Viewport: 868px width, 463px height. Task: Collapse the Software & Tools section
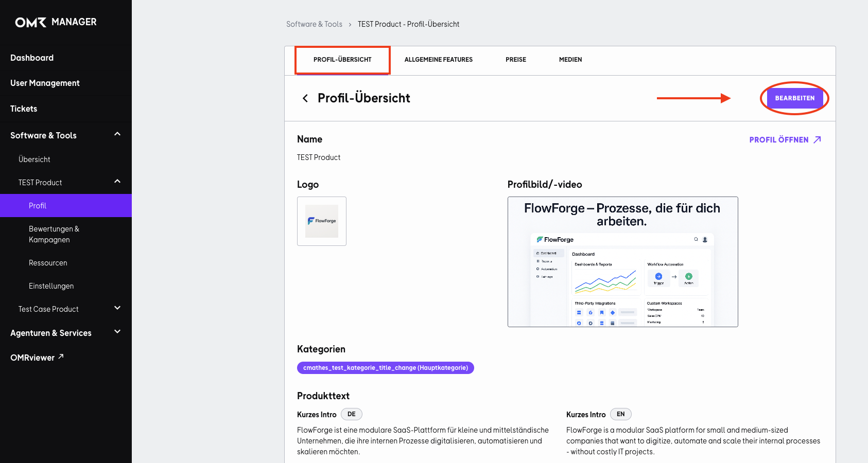pos(117,134)
